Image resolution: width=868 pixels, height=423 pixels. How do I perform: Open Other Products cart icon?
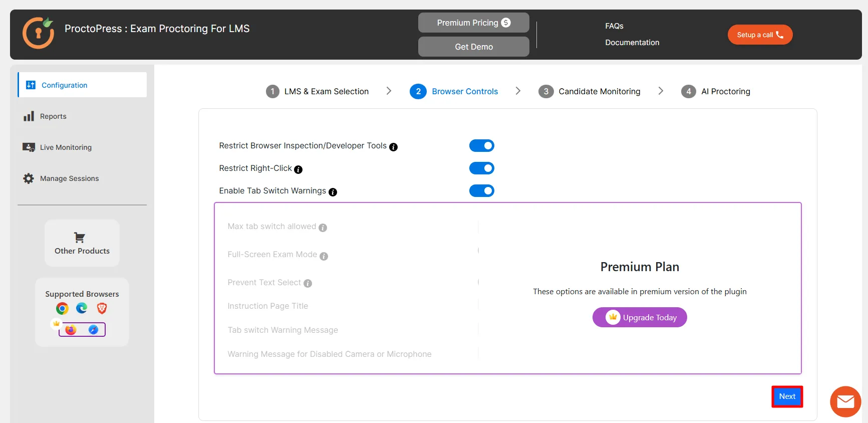tap(80, 237)
